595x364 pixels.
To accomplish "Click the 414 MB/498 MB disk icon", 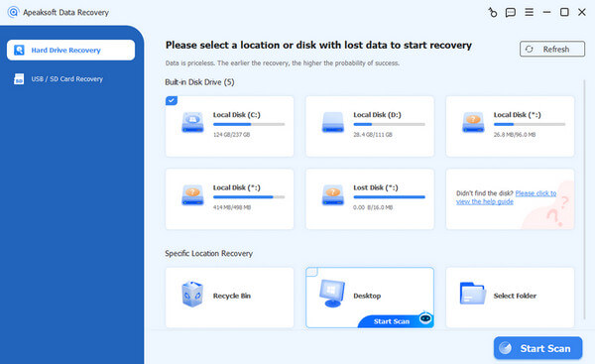I will [192, 195].
